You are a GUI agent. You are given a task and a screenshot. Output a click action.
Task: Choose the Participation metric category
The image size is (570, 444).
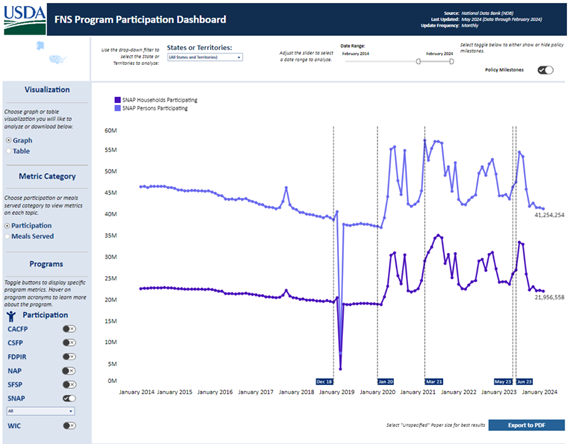[7, 226]
